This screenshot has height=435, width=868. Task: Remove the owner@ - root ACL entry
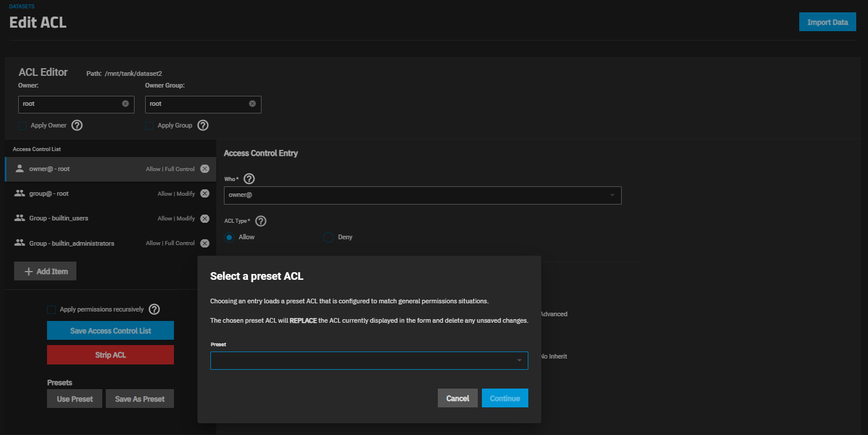205,169
